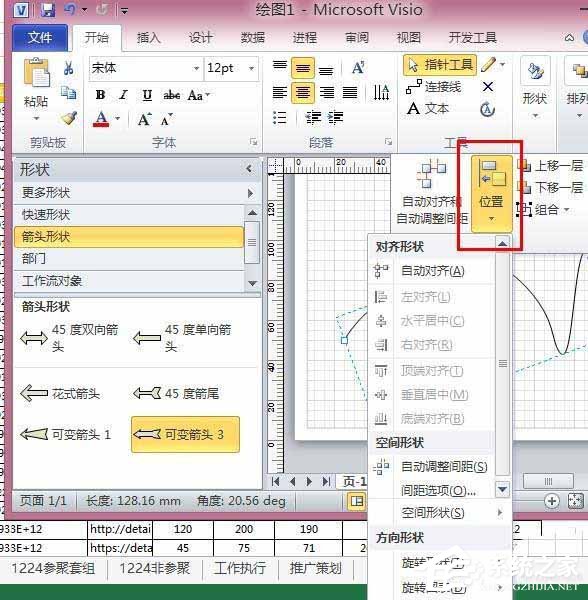Viewport: 588px width, 600px height.
Task: Select align bottom paragraph icon
Action: [326, 71]
